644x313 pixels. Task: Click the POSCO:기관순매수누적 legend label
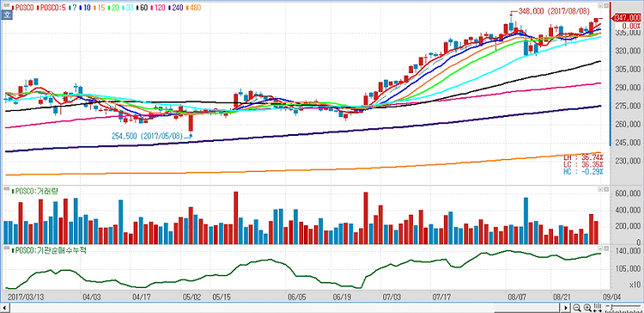tap(49, 250)
